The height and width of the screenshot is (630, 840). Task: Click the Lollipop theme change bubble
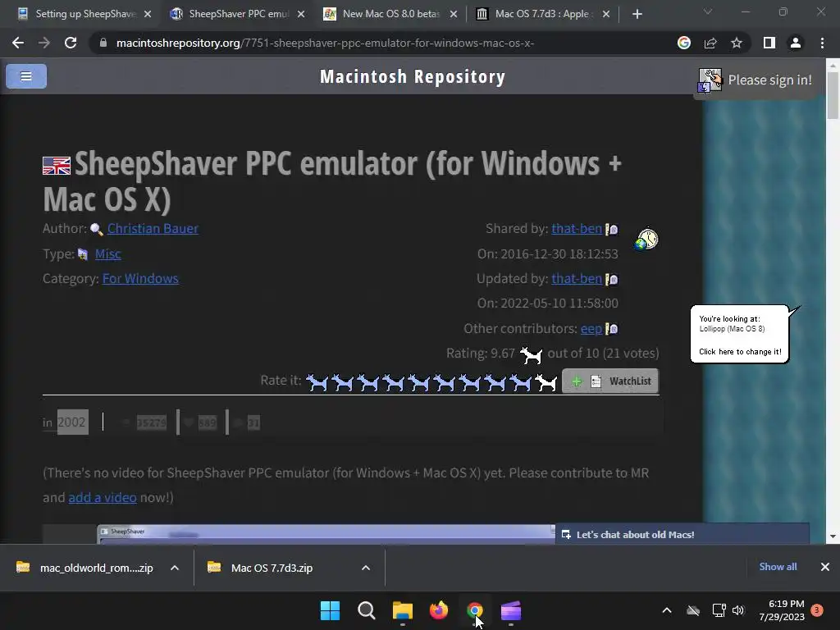tap(740, 335)
